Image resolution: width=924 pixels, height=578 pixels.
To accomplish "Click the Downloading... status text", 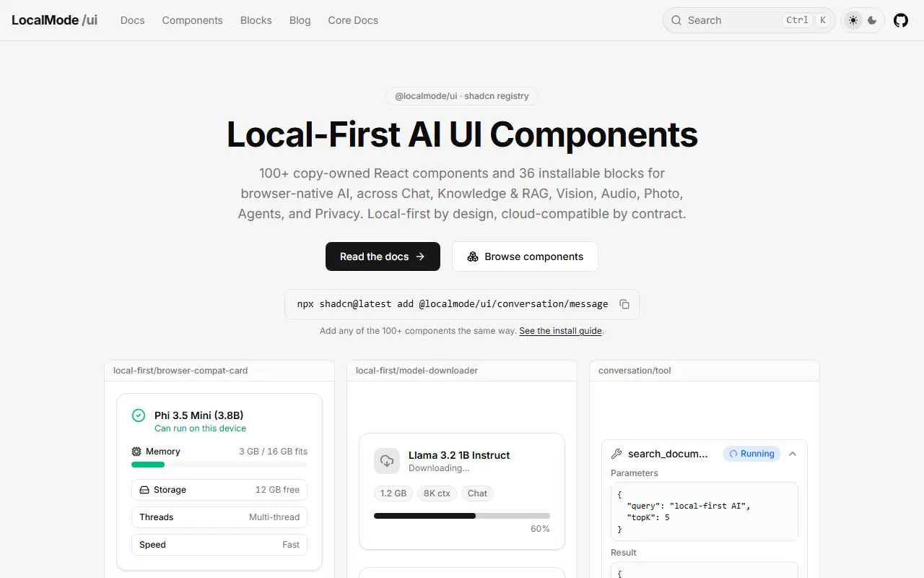I will pos(439,468).
